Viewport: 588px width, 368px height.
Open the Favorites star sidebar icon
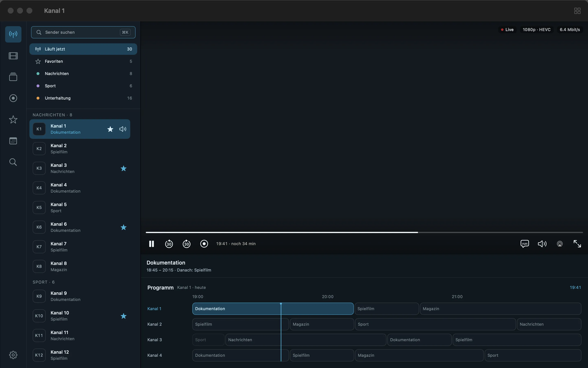pyautogui.click(x=13, y=120)
